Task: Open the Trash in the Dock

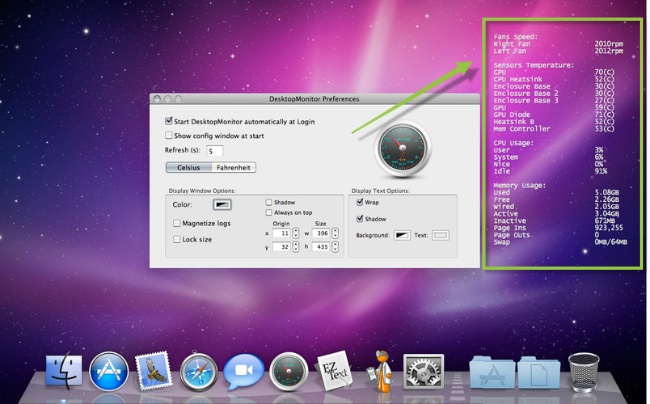Action: click(583, 371)
